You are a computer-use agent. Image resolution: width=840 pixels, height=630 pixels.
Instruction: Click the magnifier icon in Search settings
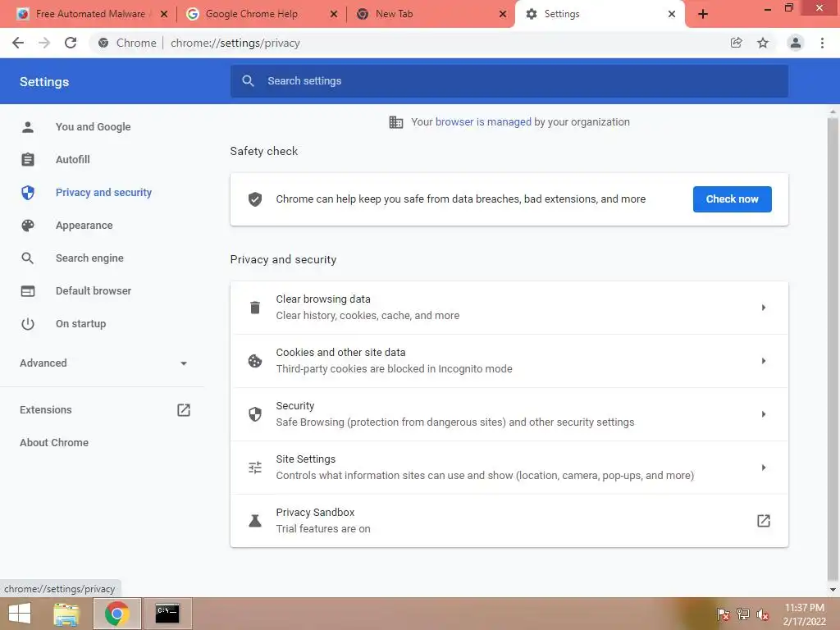[248, 81]
